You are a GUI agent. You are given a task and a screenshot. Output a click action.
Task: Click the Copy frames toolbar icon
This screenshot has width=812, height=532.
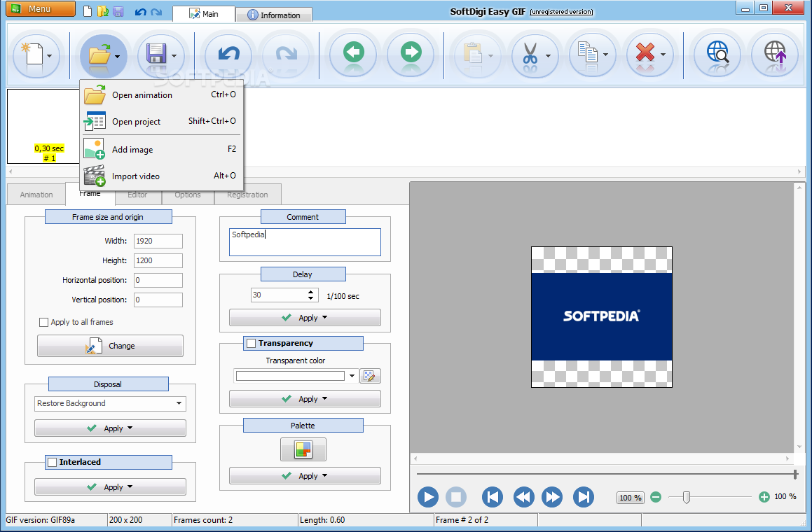coord(588,52)
